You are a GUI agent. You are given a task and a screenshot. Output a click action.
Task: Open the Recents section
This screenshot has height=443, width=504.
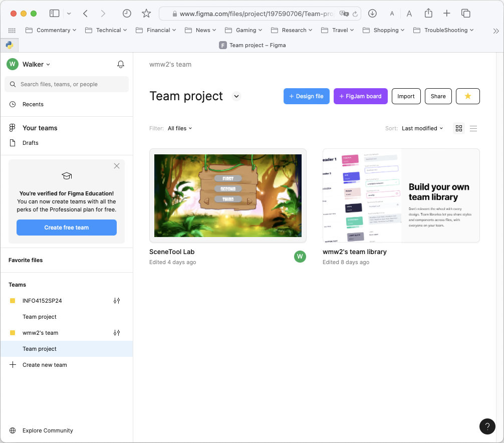[x=33, y=104]
